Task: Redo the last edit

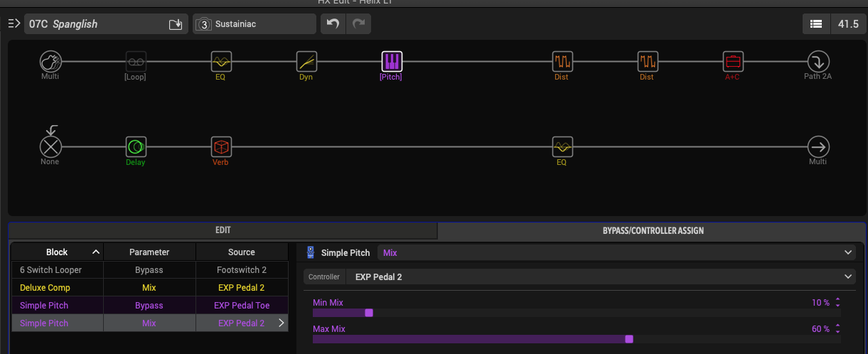Action: pos(358,23)
